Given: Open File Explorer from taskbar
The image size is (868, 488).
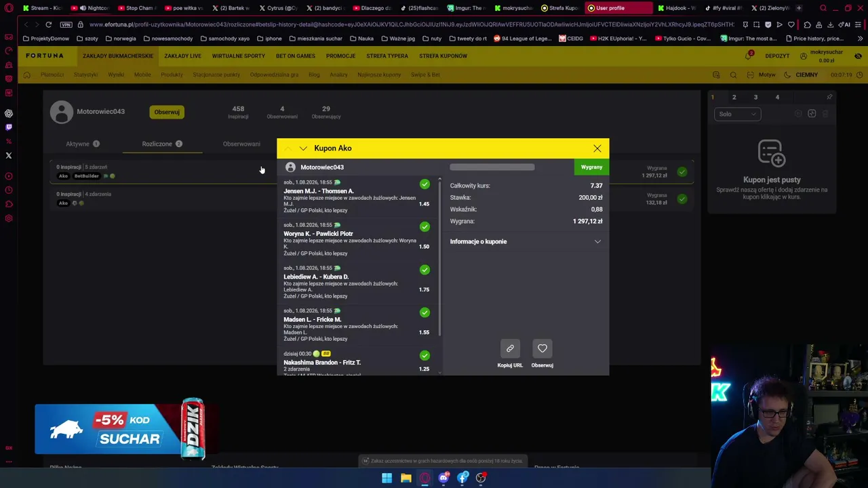Looking at the screenshot, I should coord(406,478).
